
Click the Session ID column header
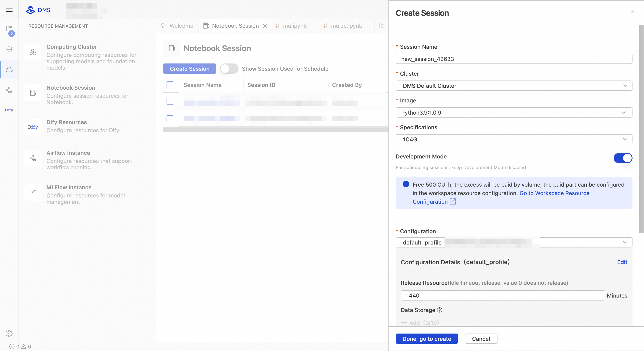click(261, 85)
